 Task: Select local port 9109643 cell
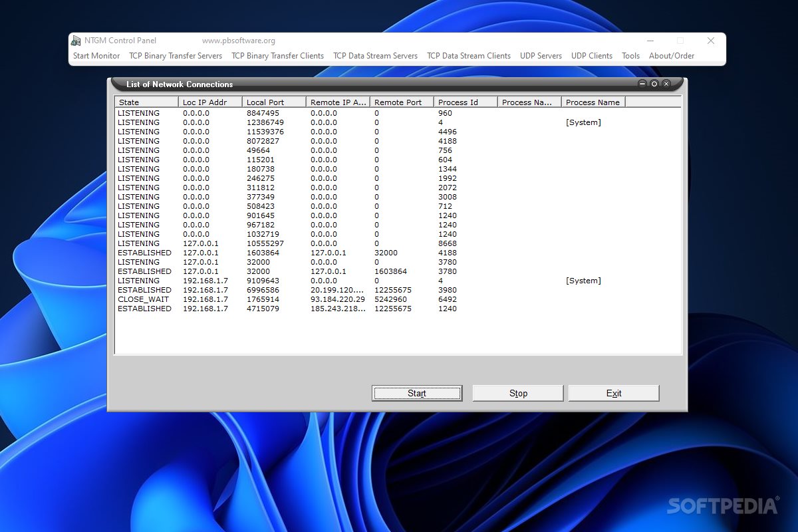263,281
